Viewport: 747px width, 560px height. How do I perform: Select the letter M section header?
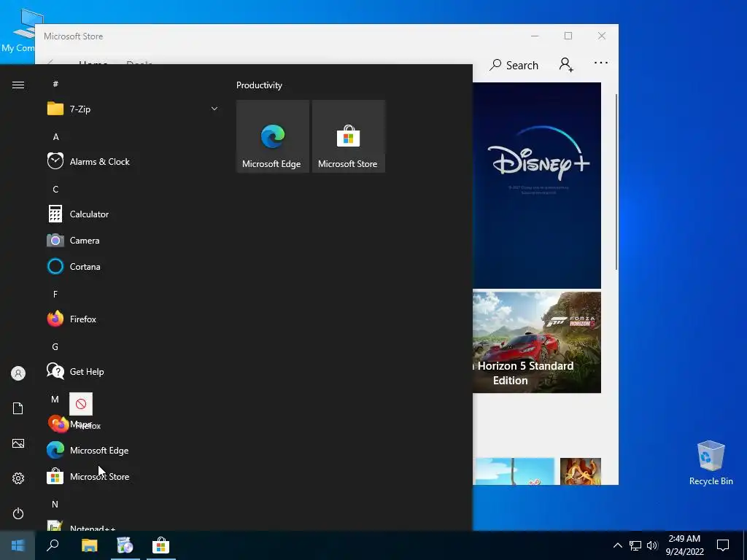(x=55, y=399)
